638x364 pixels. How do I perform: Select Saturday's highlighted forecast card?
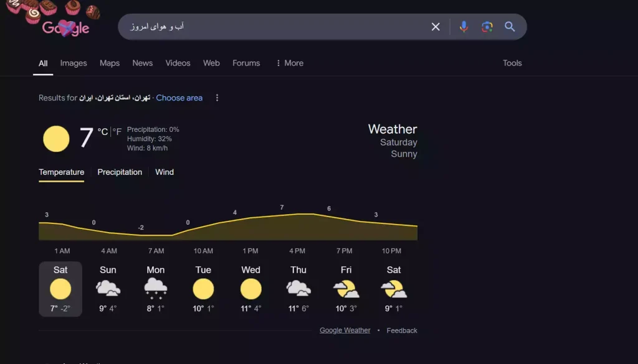pyautogui.click(x=60, y=289)
